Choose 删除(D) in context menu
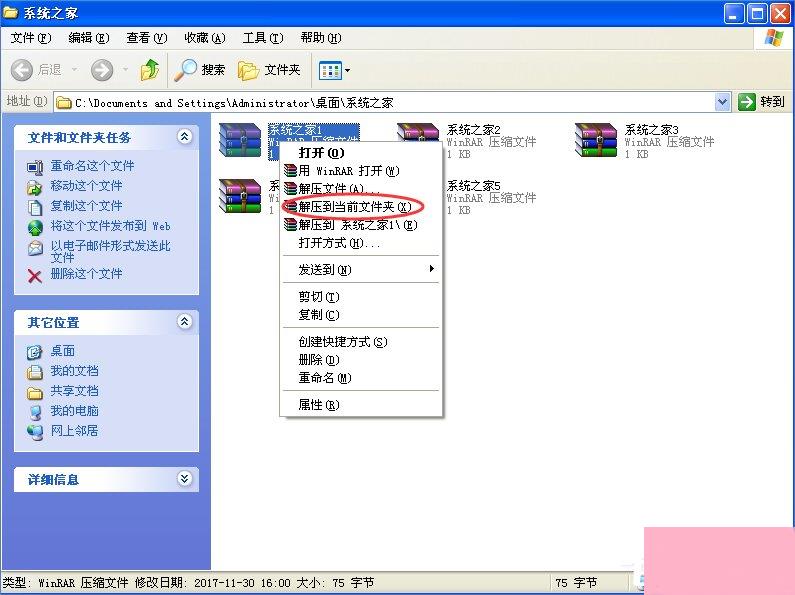The height and width of the screenshot is (595, 795). [361, 360]
